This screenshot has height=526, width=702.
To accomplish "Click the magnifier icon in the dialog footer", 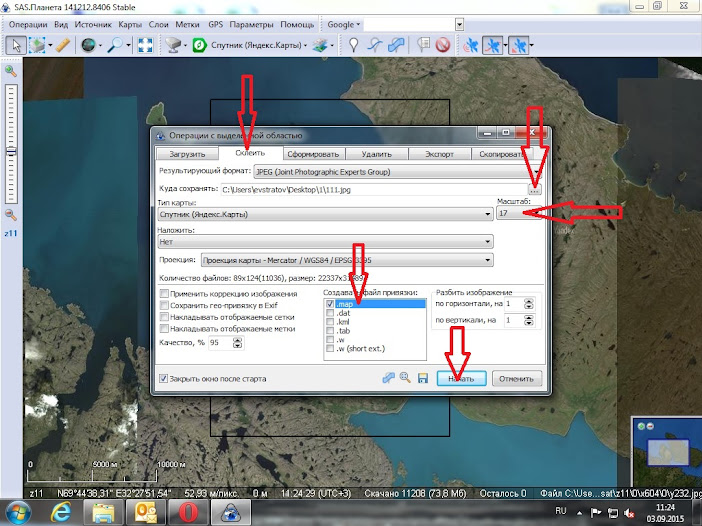I will 405,378.
